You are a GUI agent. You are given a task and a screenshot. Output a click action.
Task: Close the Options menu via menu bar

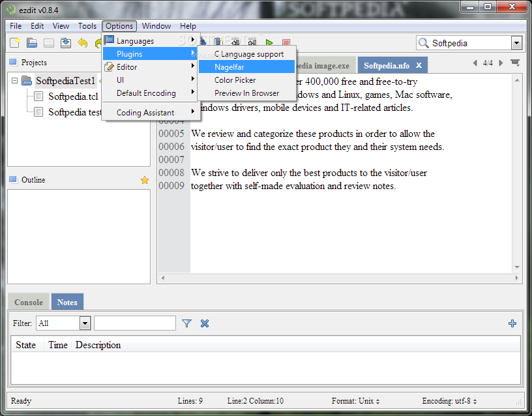[119, 26]
